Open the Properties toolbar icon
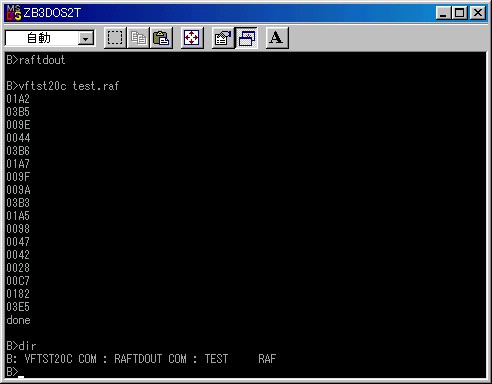 tap(223, 38)
